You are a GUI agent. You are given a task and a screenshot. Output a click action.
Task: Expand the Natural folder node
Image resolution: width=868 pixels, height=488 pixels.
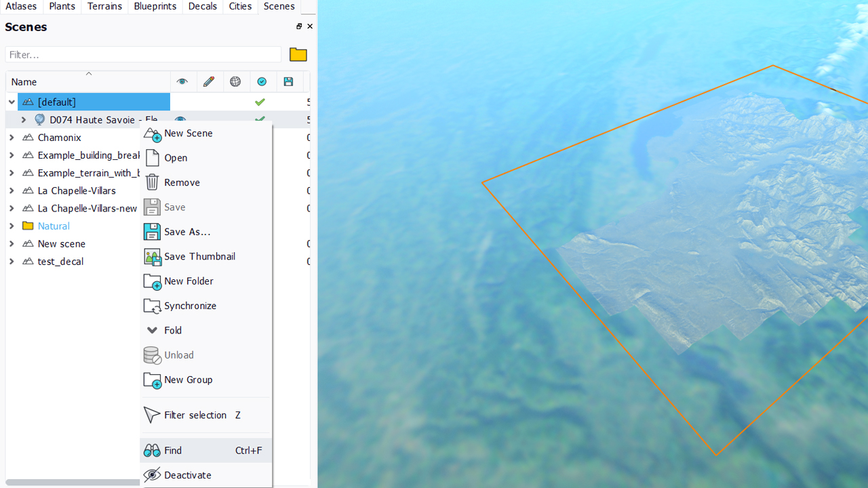12,226
